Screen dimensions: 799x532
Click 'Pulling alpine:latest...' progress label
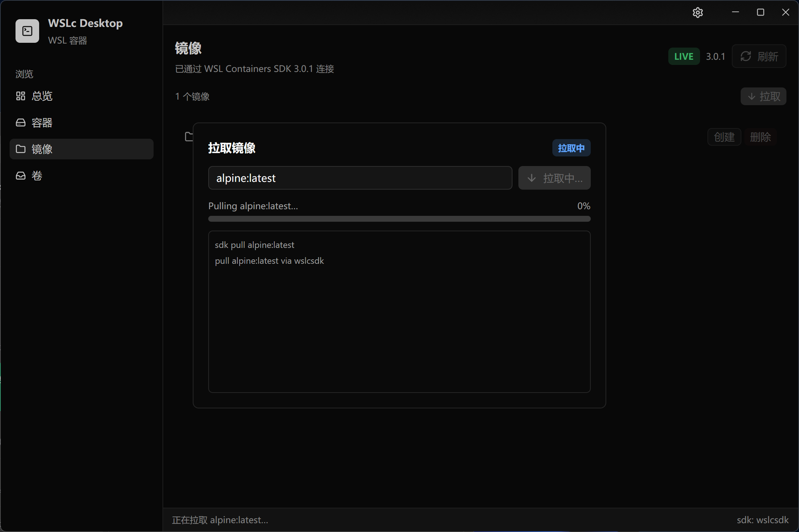pos(253,206)
